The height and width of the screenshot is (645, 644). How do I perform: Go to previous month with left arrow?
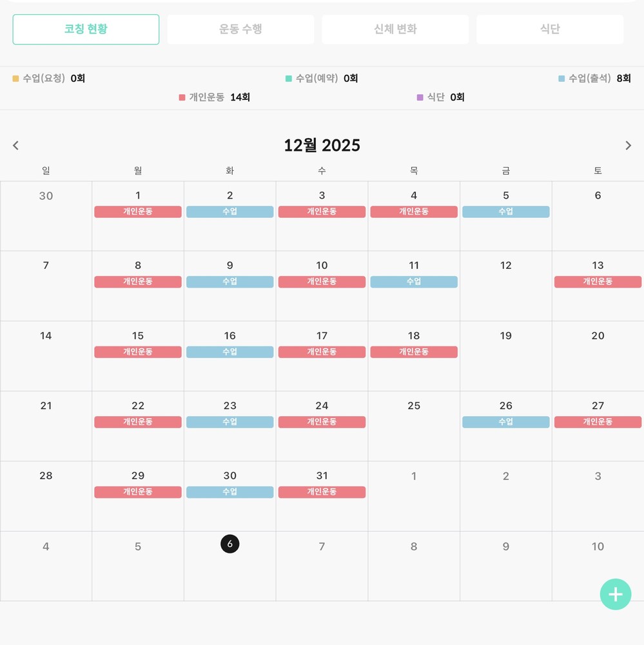tap(15, 146)
